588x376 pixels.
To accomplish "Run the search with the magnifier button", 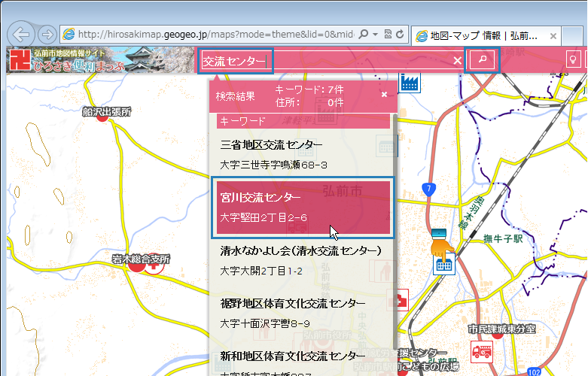I will [x=482, y=59].
